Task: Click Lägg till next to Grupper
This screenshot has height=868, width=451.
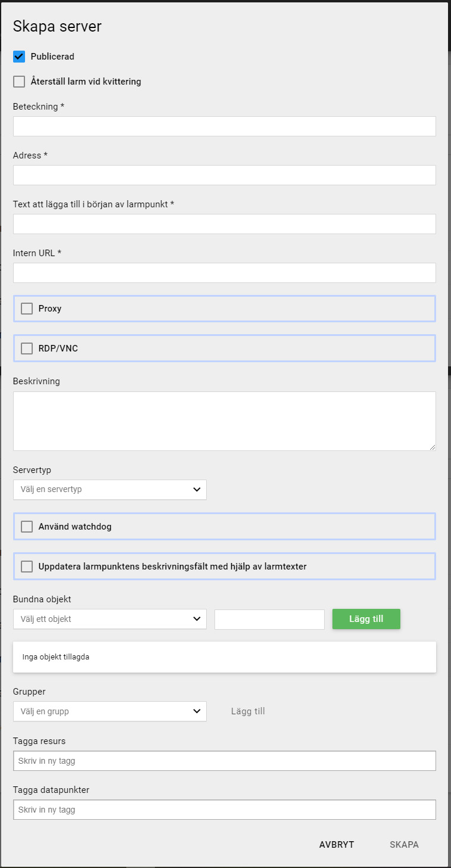Action: tap(248, 711)
